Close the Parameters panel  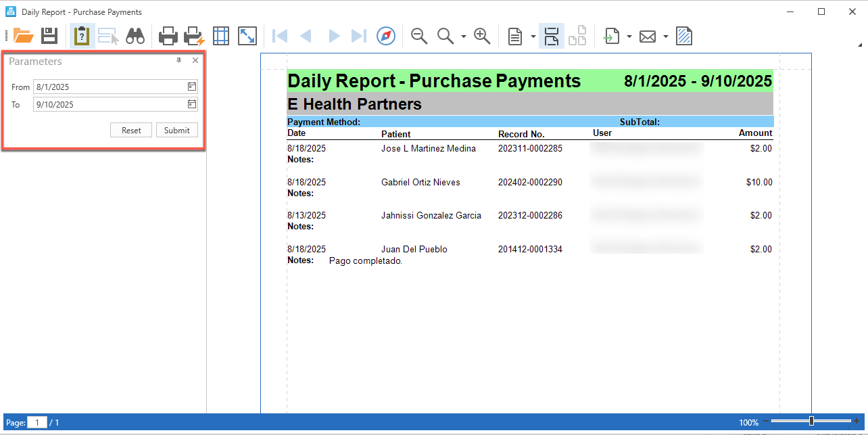pyautogui.click(x=195, y=61)
